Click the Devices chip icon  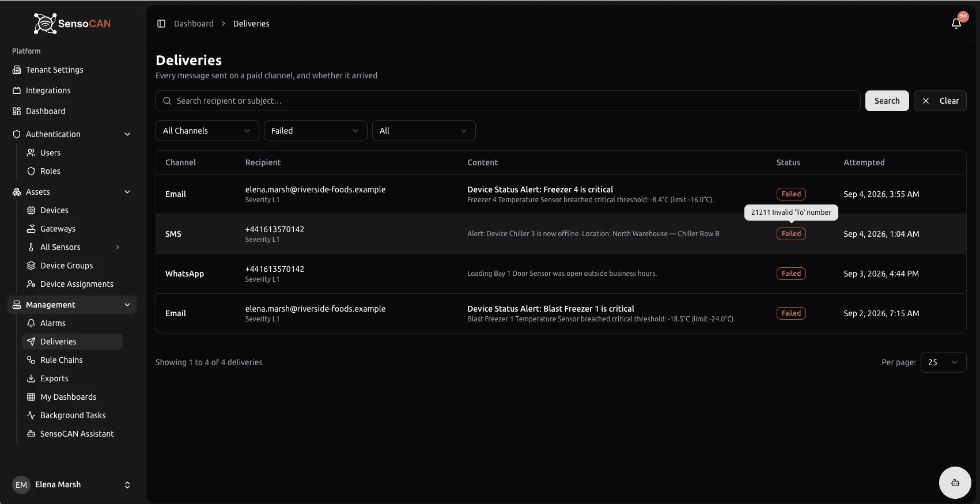pyautogui.click(x=31, y=210)
